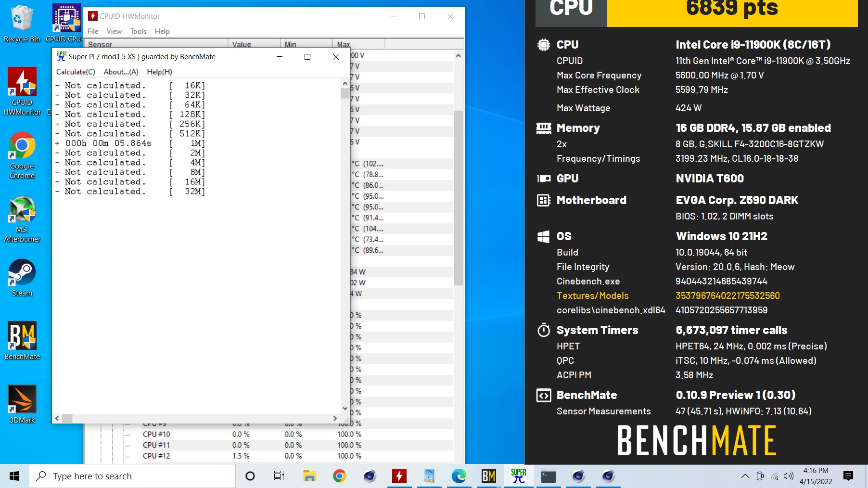Open the Help(H) menu in Super PI
The height and width of the screenshot is (488, 868).
pyautogui.click(x=160, y=72)
